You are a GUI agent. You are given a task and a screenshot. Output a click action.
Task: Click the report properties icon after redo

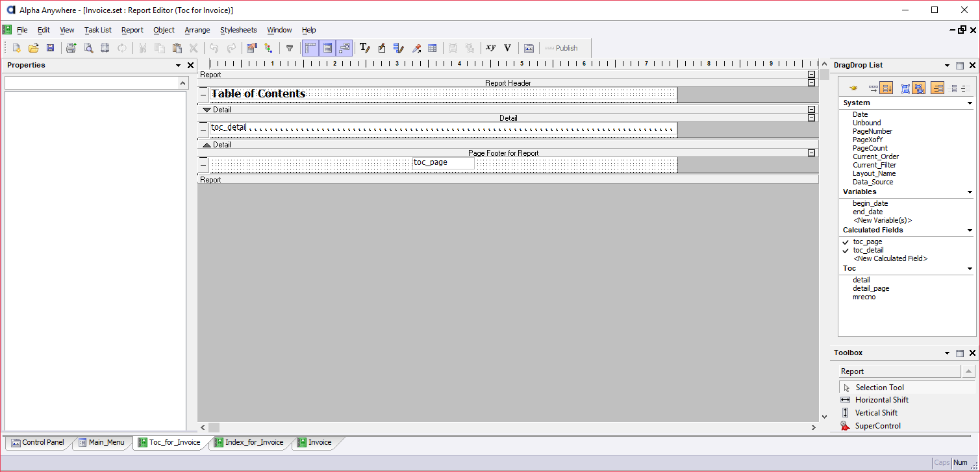[x=251, y=48]
